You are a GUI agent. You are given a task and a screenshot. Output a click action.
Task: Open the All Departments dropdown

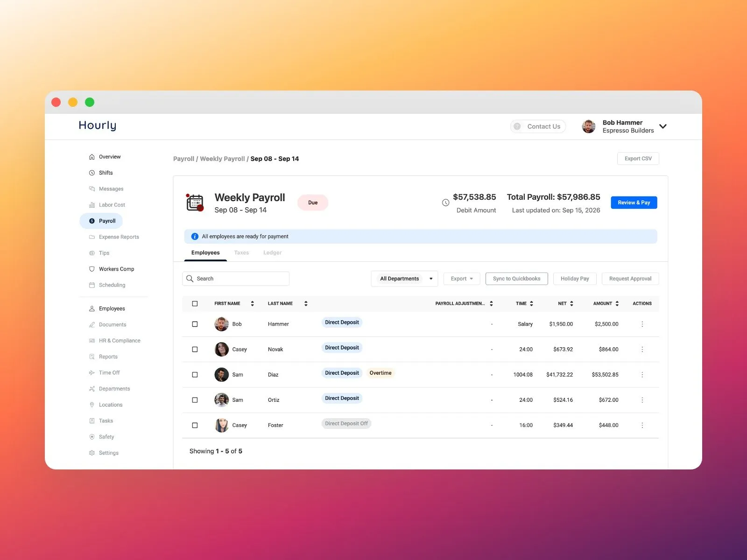click(404, 279)
